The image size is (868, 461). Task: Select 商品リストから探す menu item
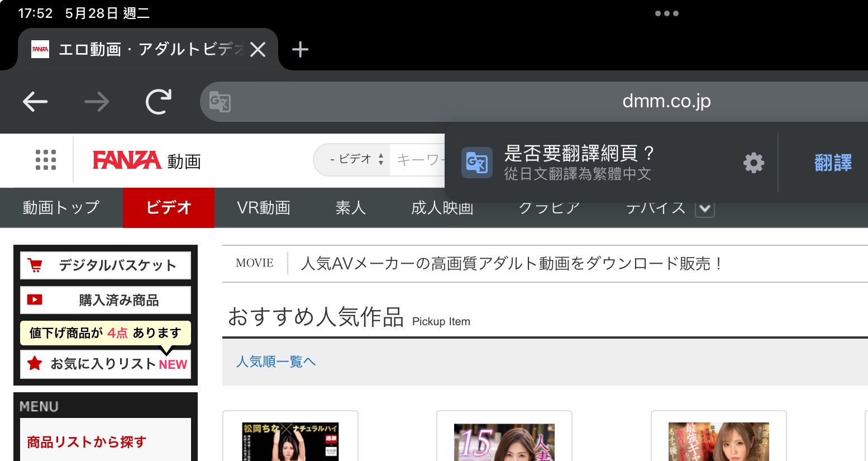coord(87,442)
